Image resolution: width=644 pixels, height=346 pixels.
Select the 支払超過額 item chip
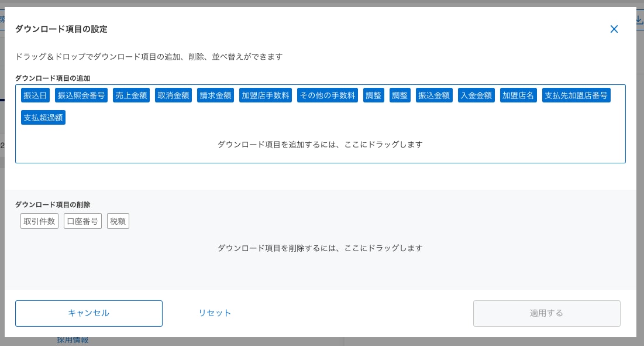(43, 117)
